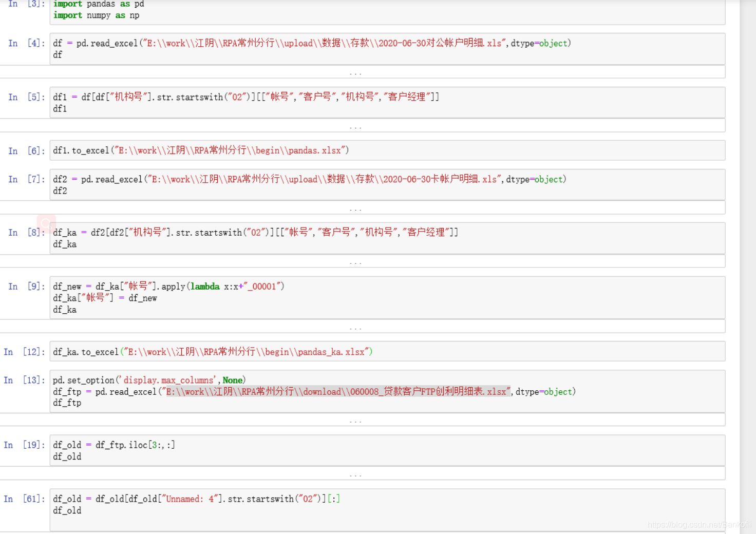Focus the cell reading 卡帐户明细.xls into df2
This screenshot has height=534, width=756.
[x=387, y=185]
